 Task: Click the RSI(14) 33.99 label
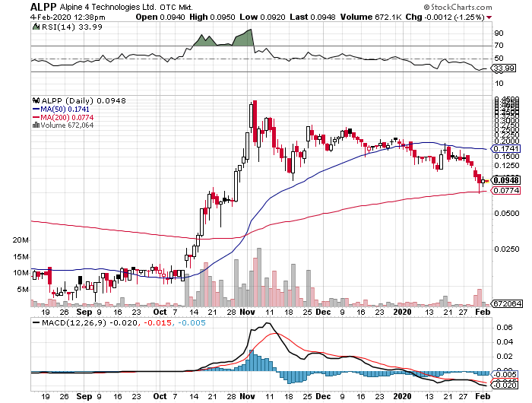(x=71, y=27)
